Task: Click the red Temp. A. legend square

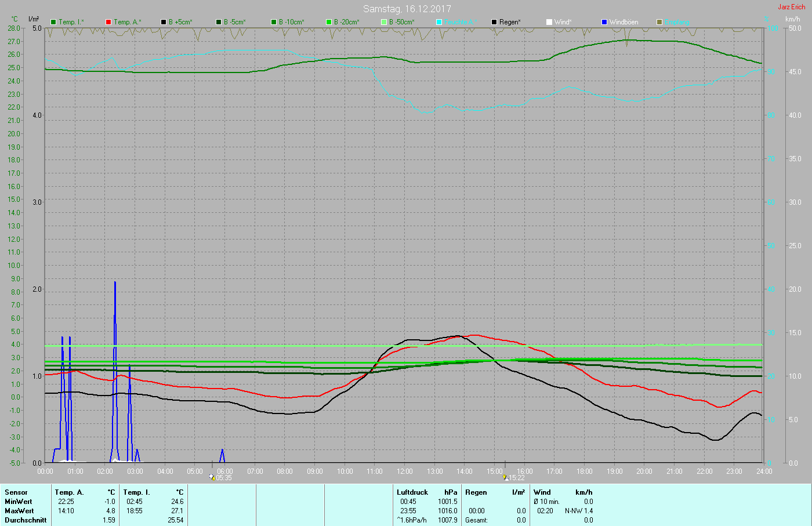Action: pyautogui.click(x=108, y=22)
